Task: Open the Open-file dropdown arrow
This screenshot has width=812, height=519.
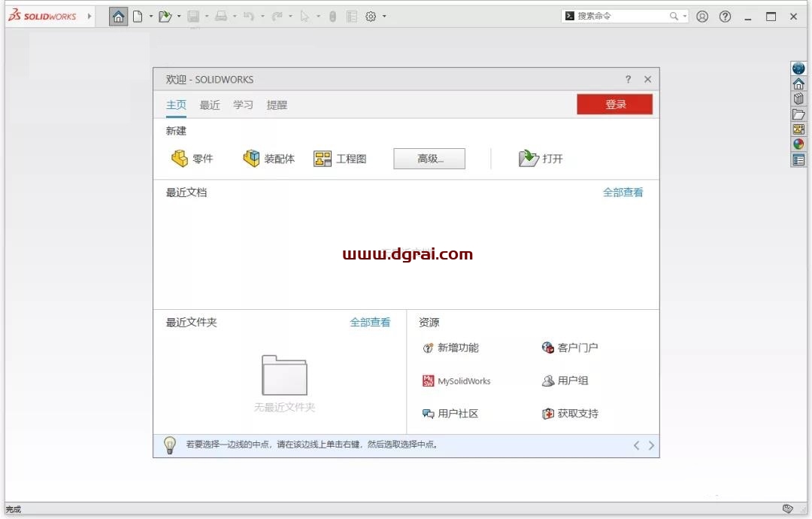Action: (179, 17)
